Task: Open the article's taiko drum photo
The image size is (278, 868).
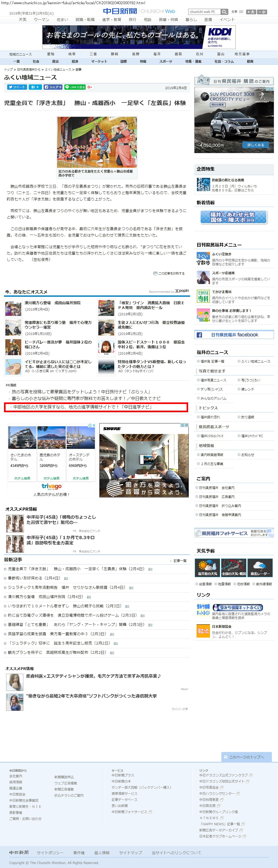Action: pos(97,142)
